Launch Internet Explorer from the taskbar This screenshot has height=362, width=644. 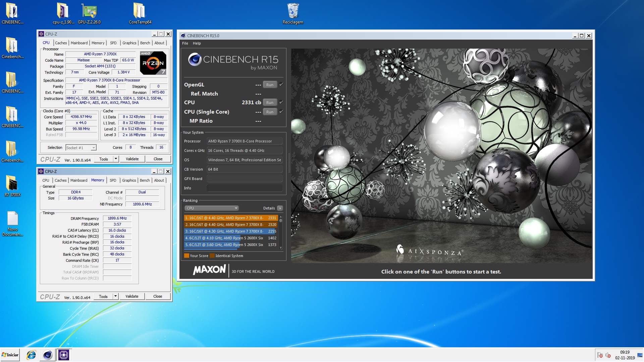31,355
